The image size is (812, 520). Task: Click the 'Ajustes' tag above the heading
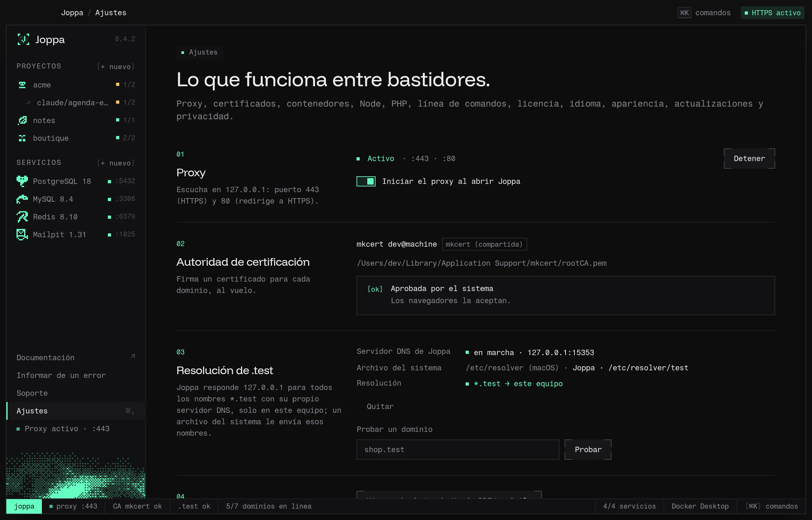[199, 52]
